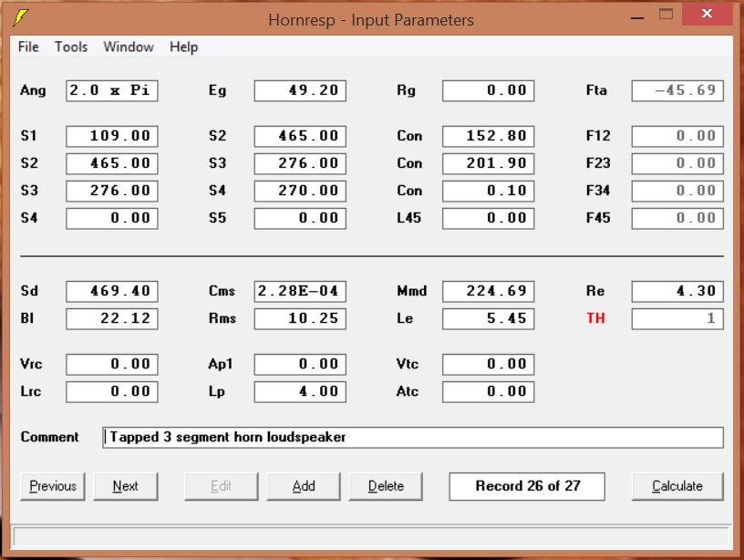Click the Mmd label
Viewport: 744px width, 560px height.
tap(411, 291)
